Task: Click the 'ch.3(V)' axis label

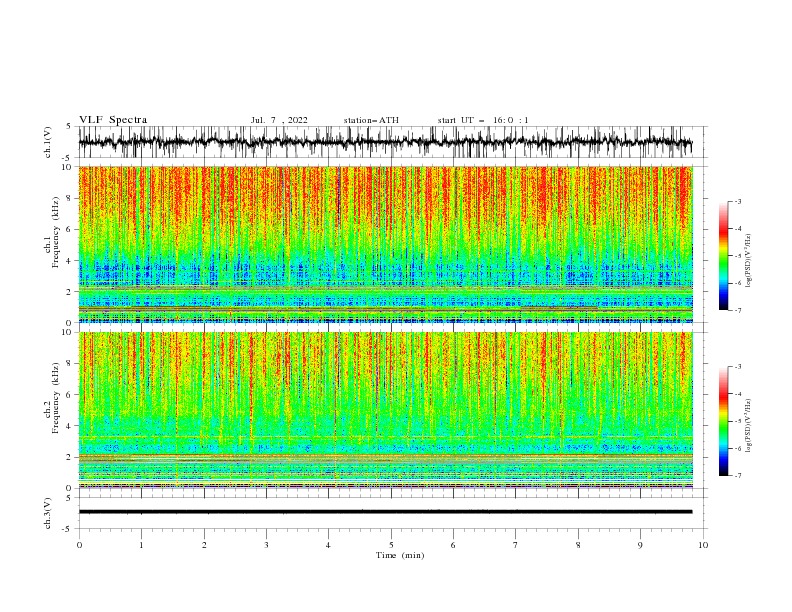Action: pyautogui.click(x=48, y=513)
